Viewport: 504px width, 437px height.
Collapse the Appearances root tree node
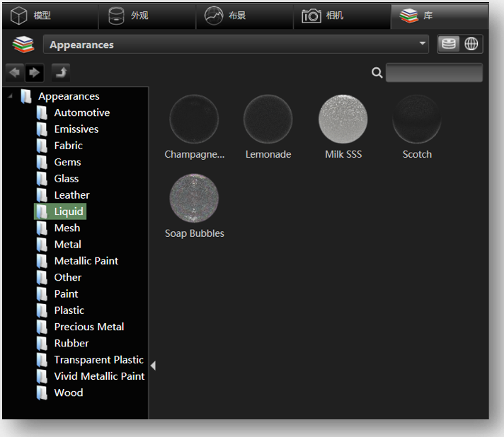(10, 95)
